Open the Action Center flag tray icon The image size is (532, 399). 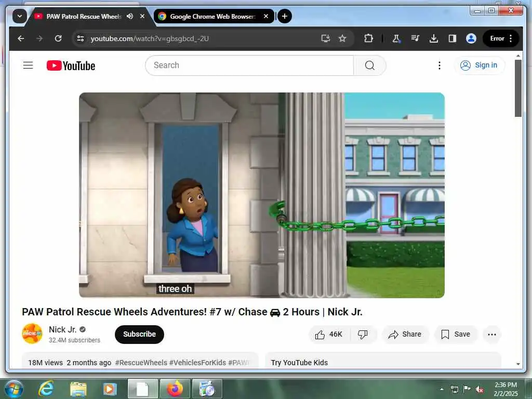[x=467, y=389]
